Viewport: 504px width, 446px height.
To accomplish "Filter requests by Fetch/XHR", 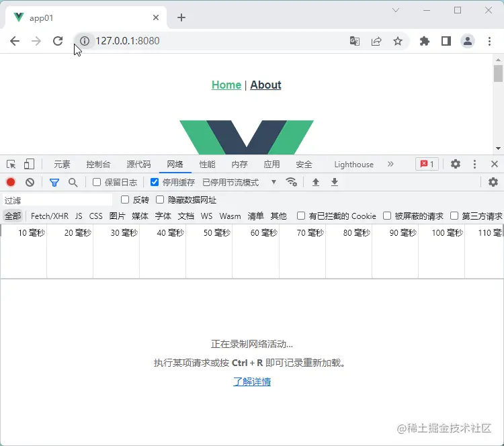I will coord(50,216).
